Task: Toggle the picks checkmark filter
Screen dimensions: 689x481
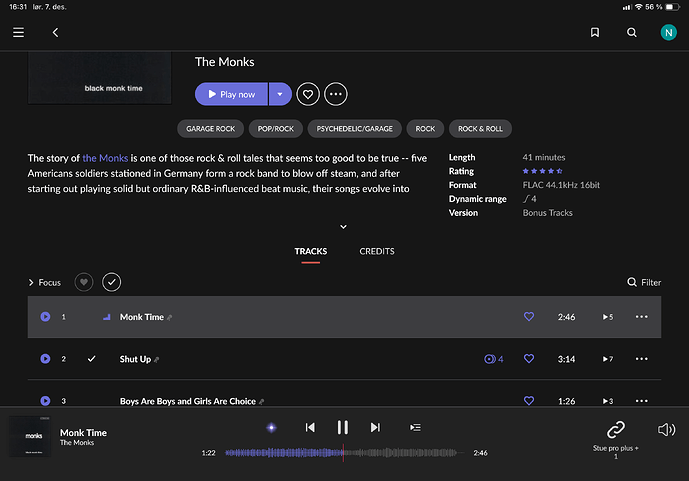Action: 112,282
